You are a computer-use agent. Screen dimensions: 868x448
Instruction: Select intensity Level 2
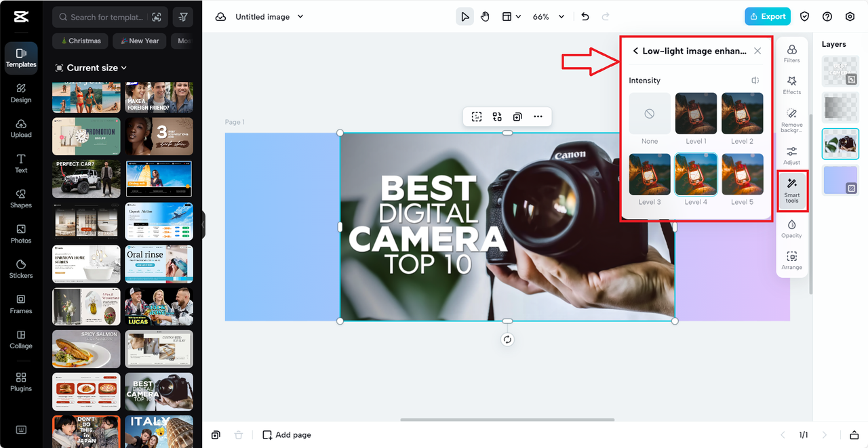pos(743,114)
